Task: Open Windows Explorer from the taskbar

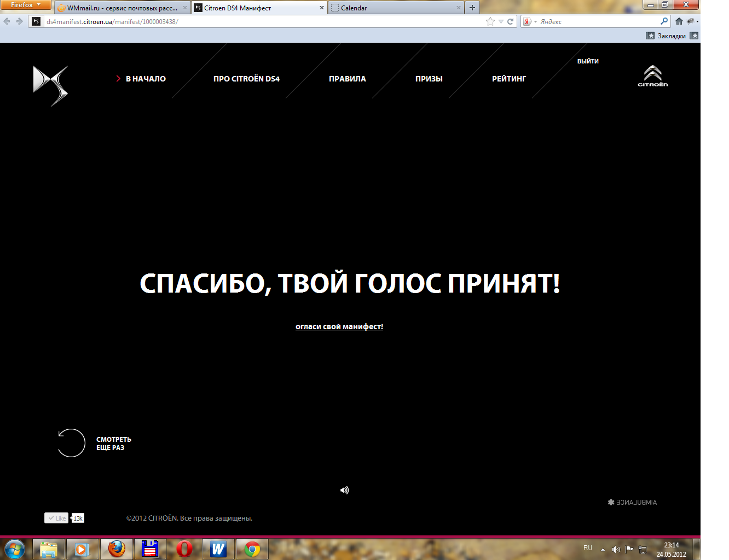Action: pos(49,549)
